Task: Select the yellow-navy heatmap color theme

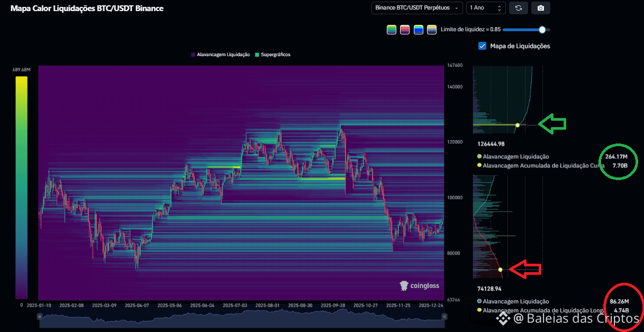Action: 431,30
